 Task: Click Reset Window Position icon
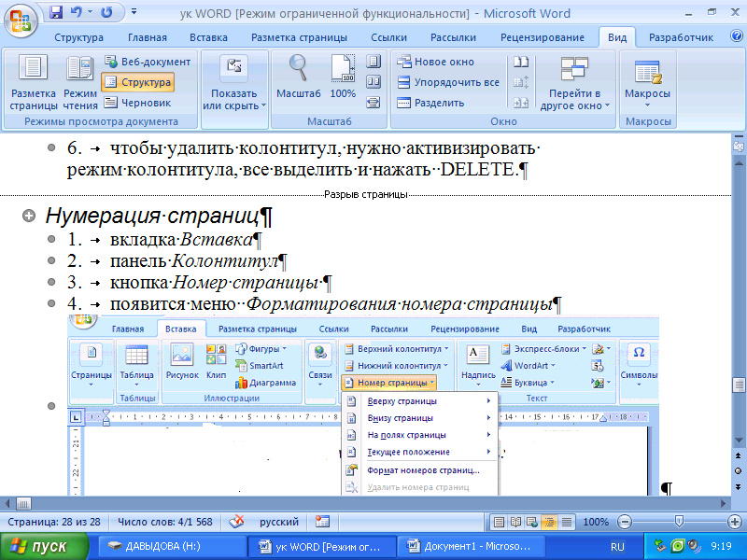521,103
